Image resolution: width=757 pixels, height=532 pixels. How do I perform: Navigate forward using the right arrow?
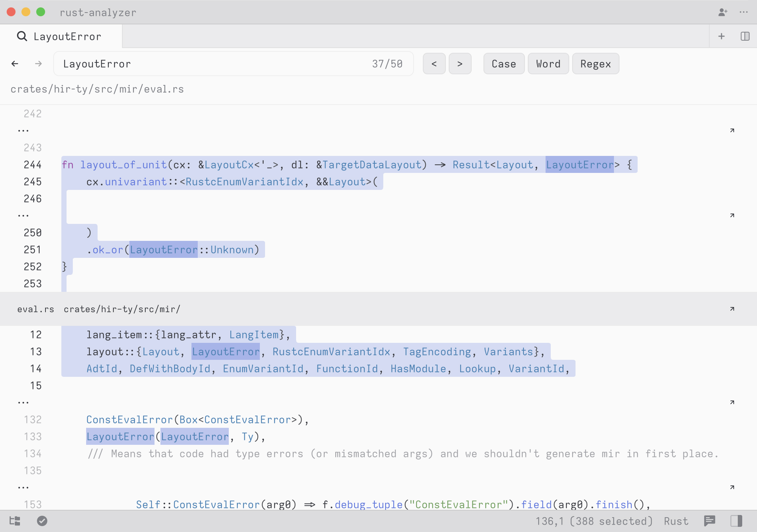coord(38,64)
